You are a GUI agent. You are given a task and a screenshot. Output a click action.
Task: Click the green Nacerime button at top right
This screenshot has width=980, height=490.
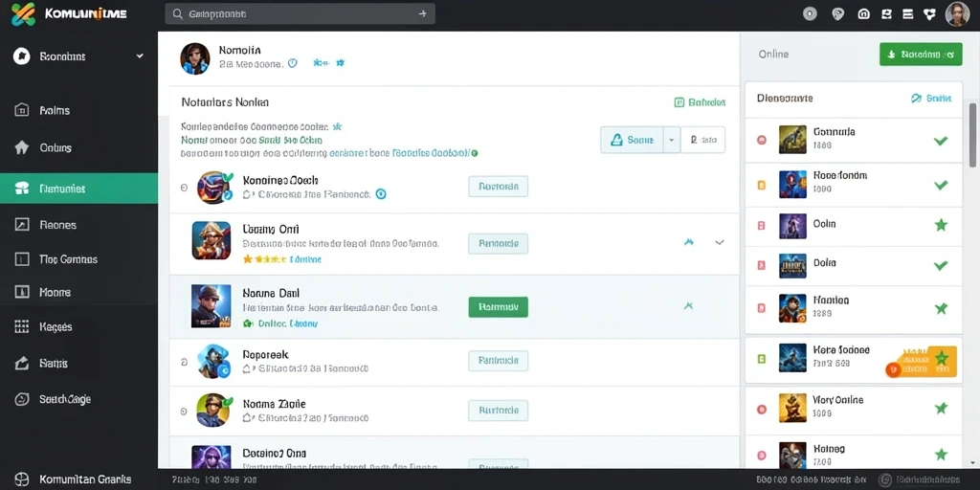point(921,55)
